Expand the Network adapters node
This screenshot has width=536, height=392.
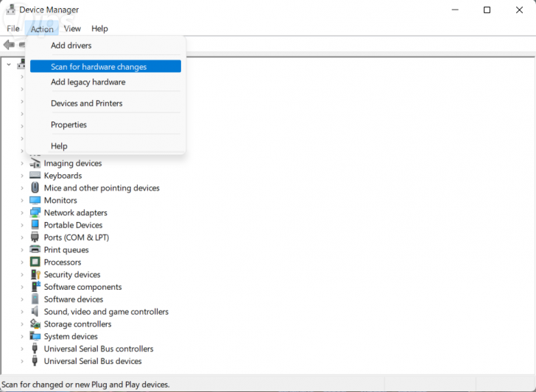pyautogui.click(x=22, y=213)
